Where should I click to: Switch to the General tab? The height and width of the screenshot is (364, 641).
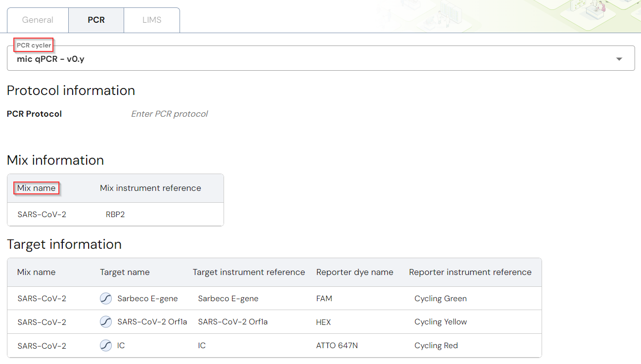tap(38, 20)
